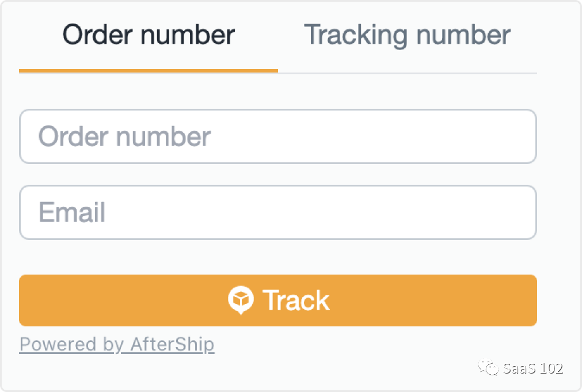Switch to the Tracking number tab

point(407,35)
